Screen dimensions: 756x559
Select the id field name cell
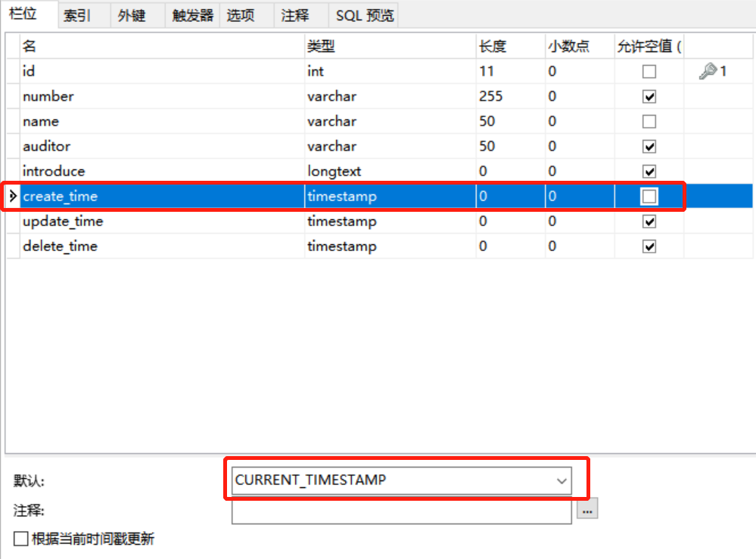tap(162, 71)
